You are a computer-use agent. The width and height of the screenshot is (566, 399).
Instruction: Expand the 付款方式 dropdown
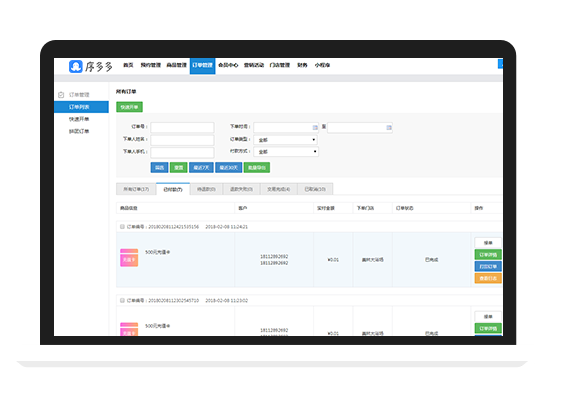point(286,152)
